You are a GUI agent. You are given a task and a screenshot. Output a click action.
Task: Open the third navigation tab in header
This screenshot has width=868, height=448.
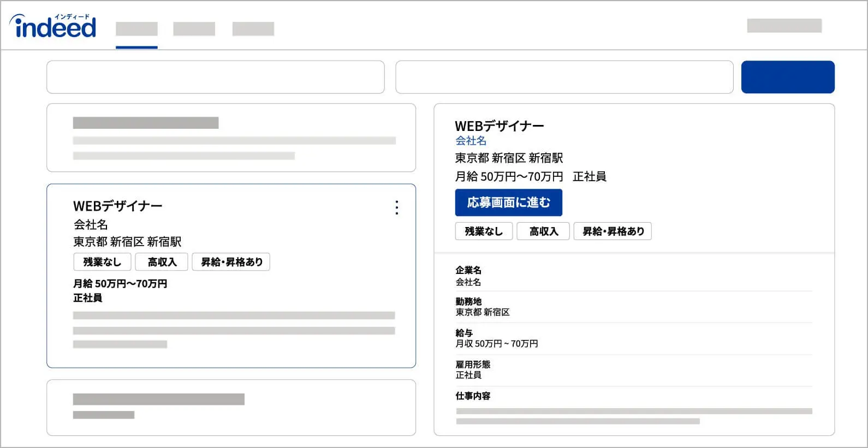[253, 29]
